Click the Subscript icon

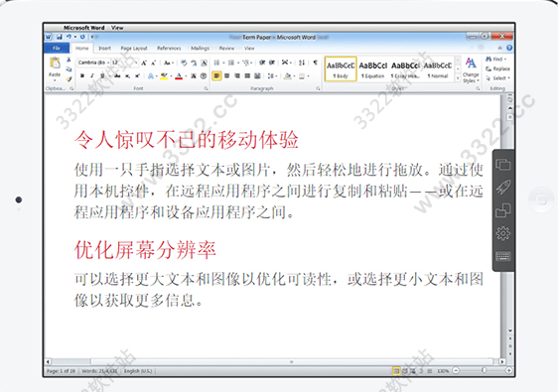(127, 75)
